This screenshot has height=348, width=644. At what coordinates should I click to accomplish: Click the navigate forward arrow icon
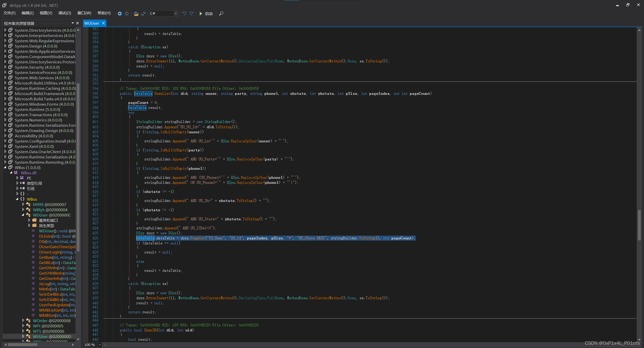coord(127,14)
